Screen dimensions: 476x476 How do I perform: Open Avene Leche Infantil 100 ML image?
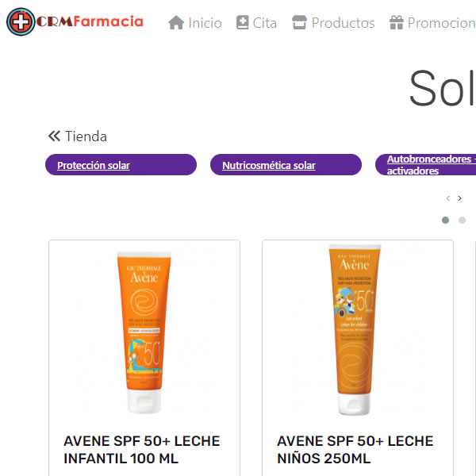point(144,332)
